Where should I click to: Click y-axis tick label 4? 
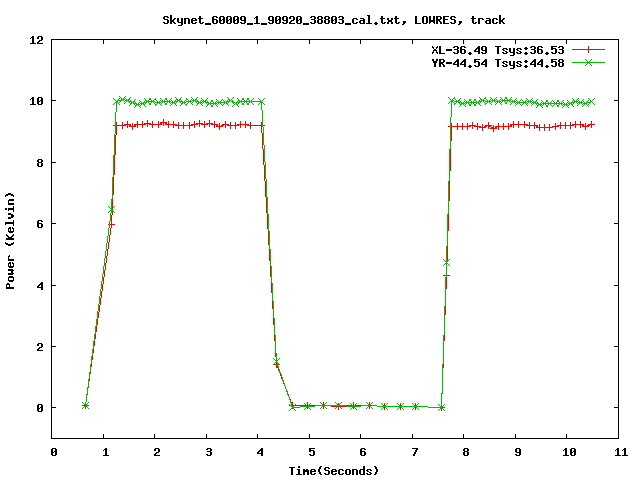coord(40,286)
